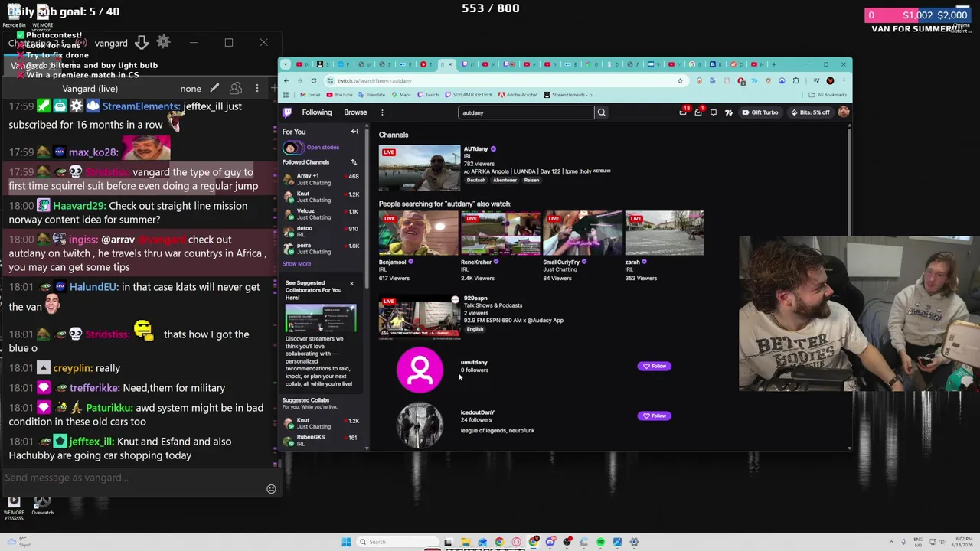Open detoo in Followed Channels
This screenshot has width=980, height=551.
[x=321, y=231]
